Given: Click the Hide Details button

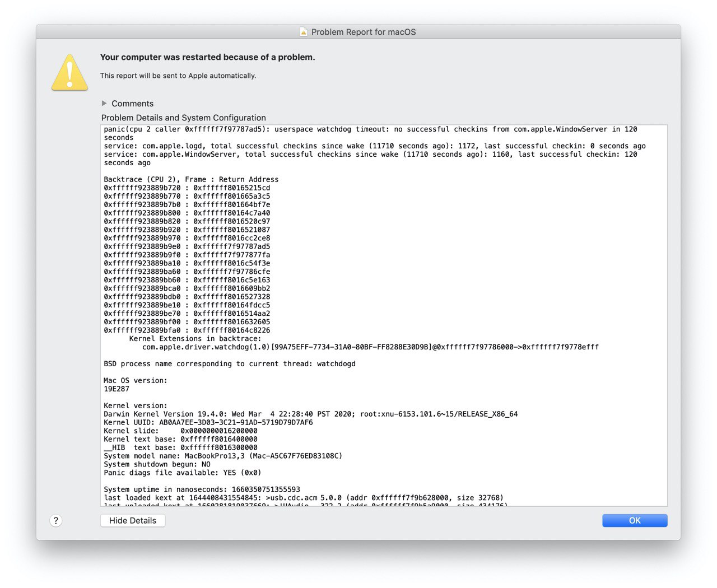Looking at the screenshot, I should (133, 520).
